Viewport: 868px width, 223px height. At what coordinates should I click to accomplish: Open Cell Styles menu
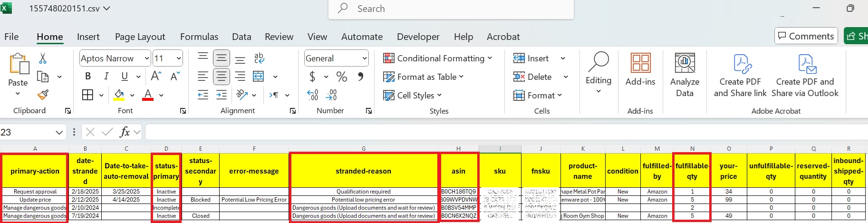412,95
